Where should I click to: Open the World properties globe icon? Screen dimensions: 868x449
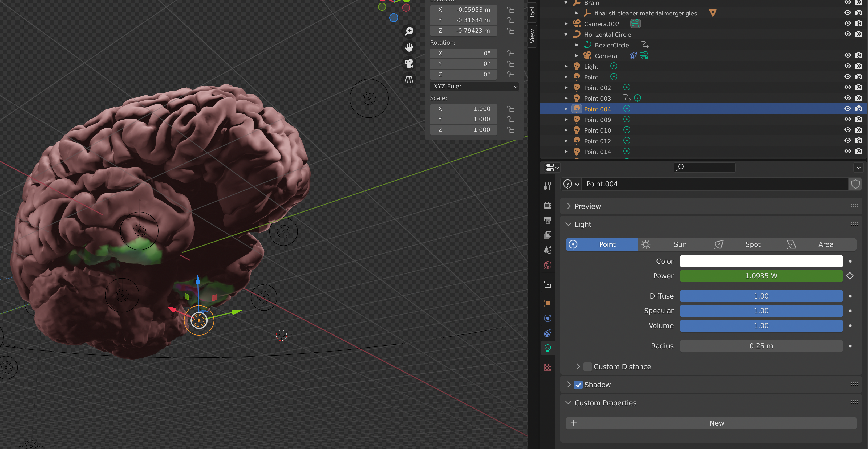[547, 265]
